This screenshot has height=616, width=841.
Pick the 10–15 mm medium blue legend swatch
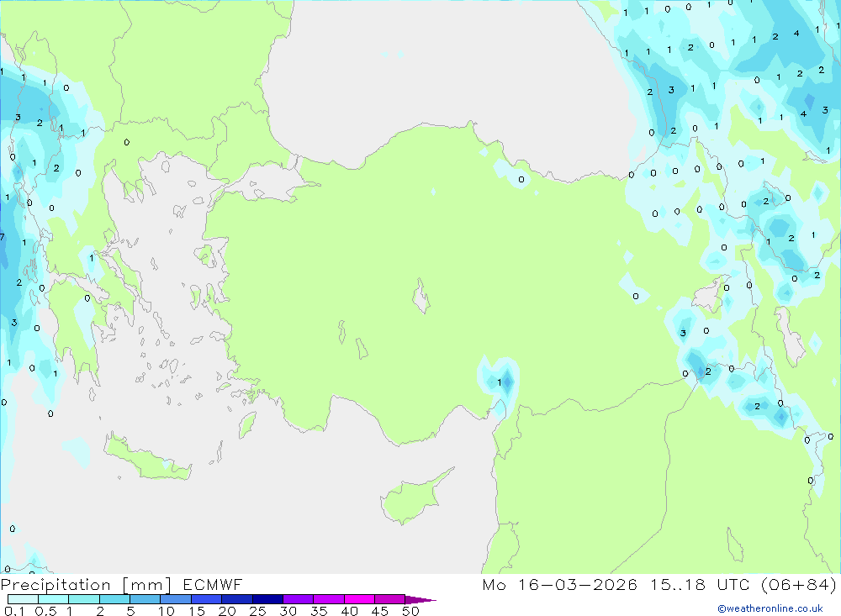176,599
